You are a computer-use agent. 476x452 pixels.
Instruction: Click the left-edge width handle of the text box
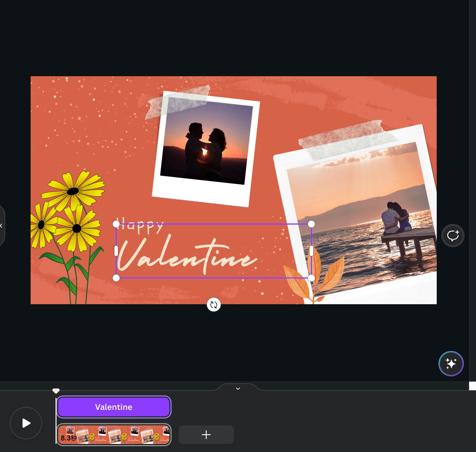point(116,251)
